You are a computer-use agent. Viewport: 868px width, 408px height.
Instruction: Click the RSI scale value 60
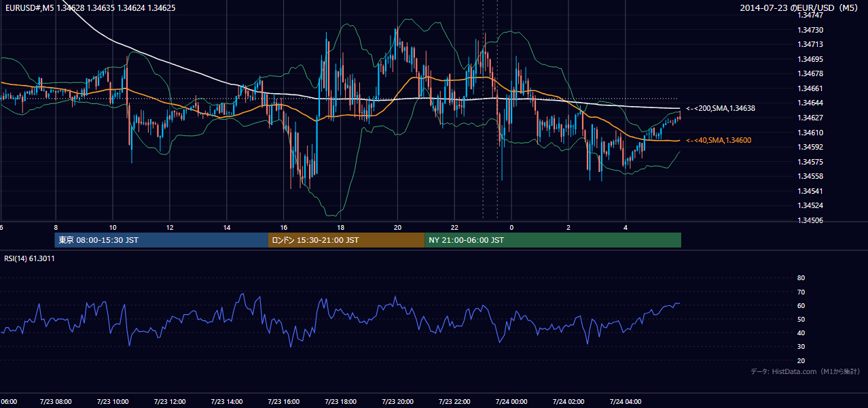pos(801,305)
